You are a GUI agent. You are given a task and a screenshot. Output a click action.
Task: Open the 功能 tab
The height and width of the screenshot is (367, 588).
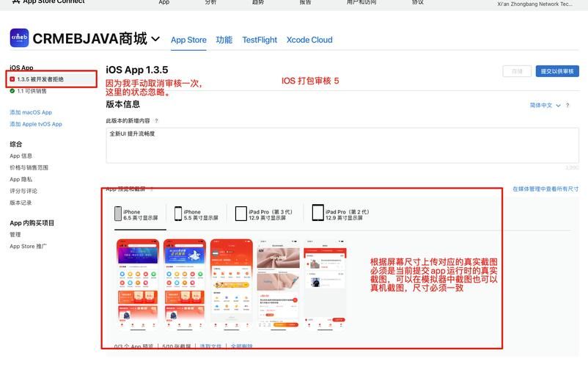pyautogui.click(x=224, y=40)
